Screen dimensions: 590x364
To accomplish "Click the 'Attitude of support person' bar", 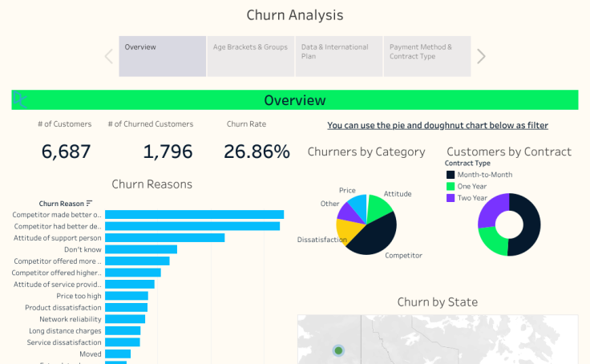I will point(164,238).
